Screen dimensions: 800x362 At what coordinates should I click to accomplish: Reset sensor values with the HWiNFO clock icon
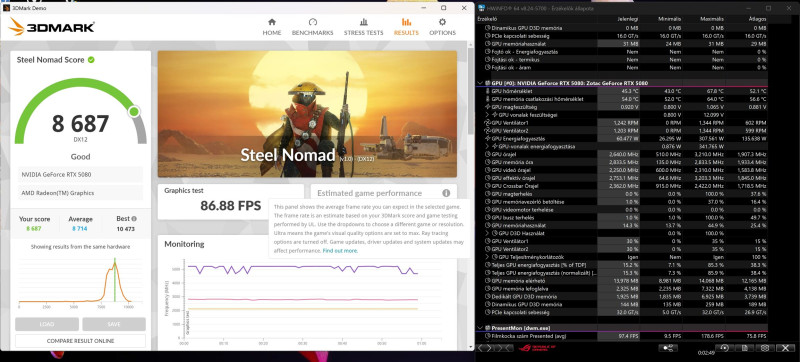724,348
